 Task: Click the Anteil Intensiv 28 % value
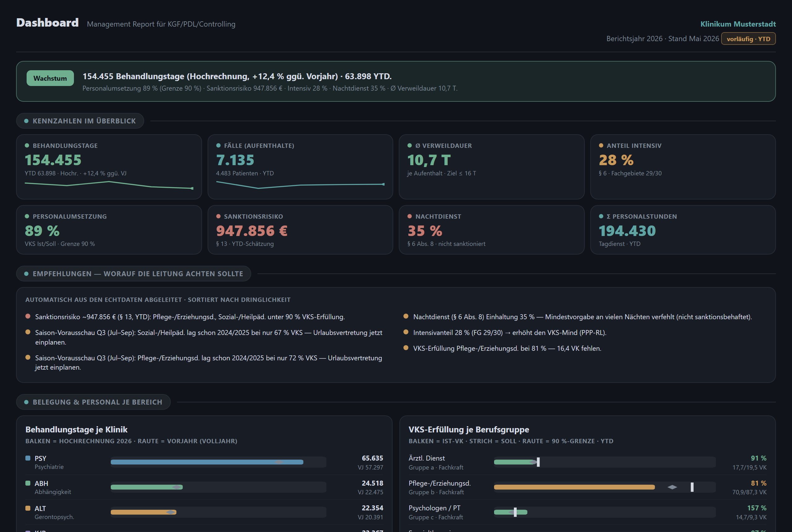pyautogui.click(x=616, y=160)
